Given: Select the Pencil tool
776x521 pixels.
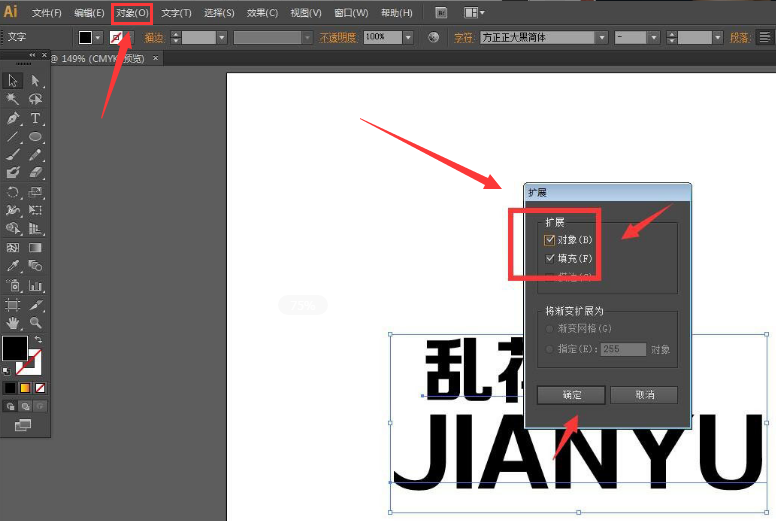Looking at the screenshot, I should click(x=35, y=154).
